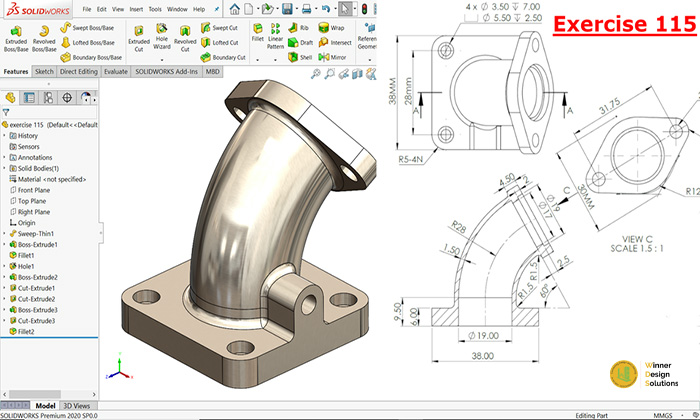This screenshot has height=420, width=700.
Task: Select the Revolved Cut tool
Action: (185, 38)
